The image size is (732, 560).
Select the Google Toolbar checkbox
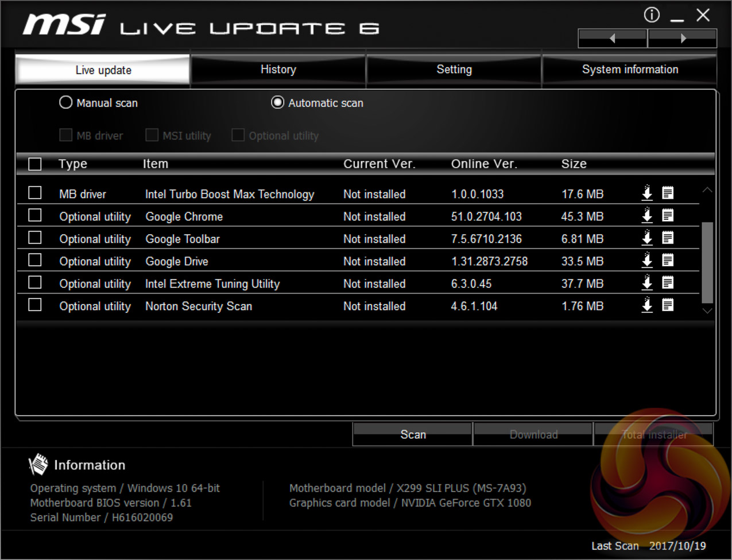(x=35, y=237)
